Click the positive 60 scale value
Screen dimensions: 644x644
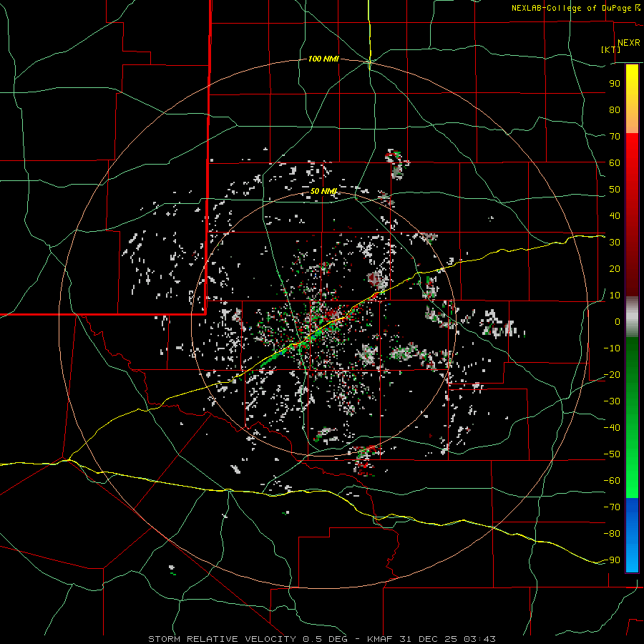[615, 162]
